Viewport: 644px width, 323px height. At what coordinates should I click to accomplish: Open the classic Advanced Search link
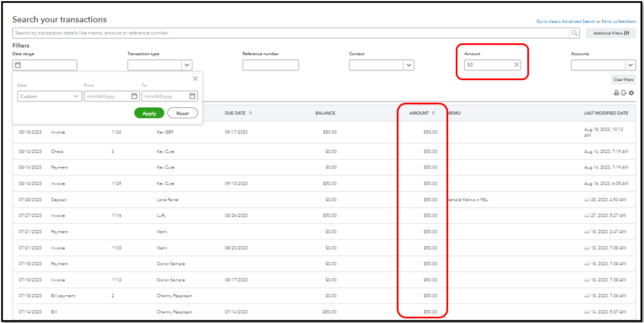point(566,21)
